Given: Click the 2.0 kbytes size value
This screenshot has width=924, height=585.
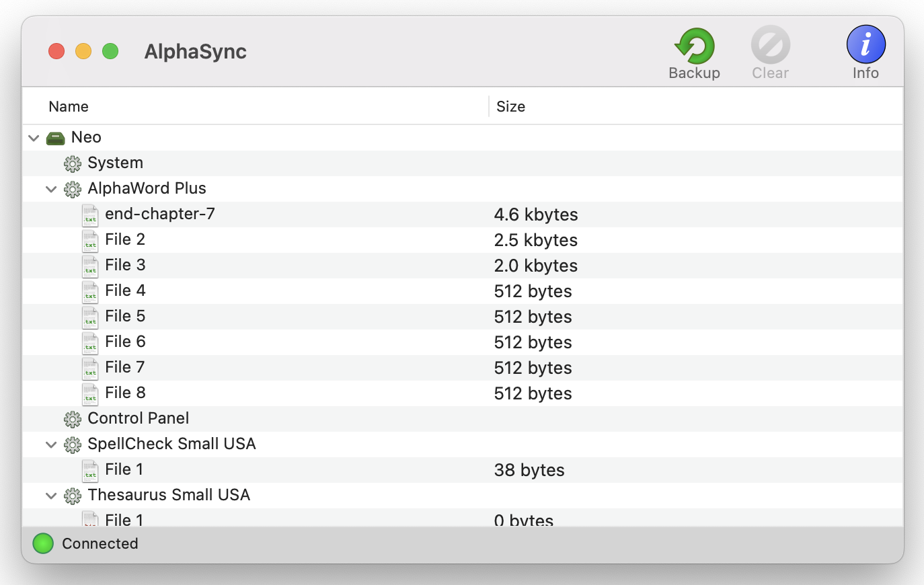Looking at the screenshot, I should point(536,266).
